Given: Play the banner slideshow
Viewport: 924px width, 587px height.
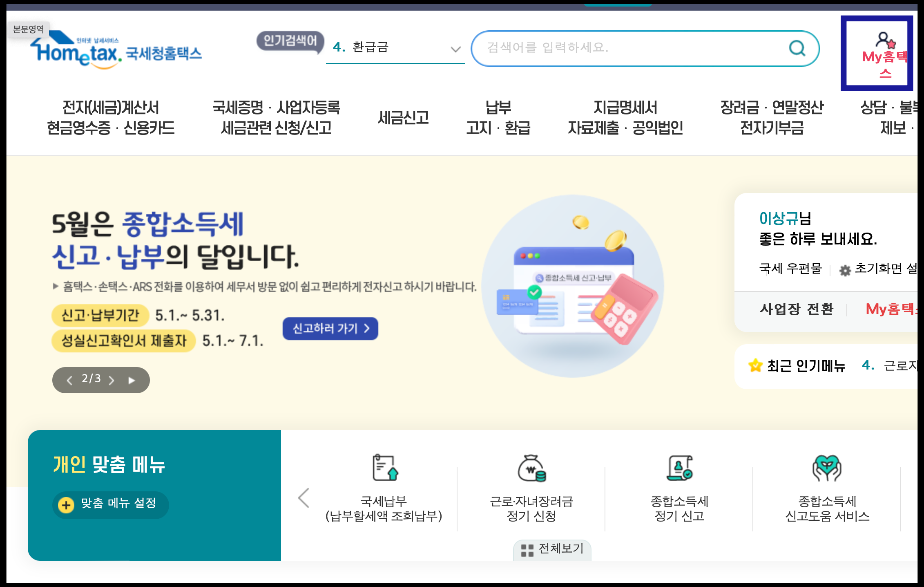Looking at the screenshot, I should pos(132,381).
